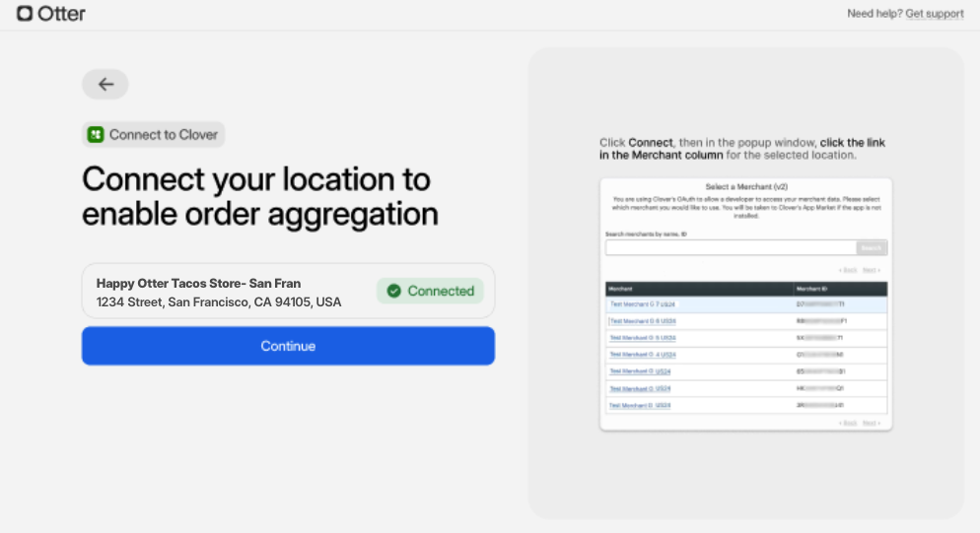Click the back arrow button
This screenshot has width=980, height=533.
105,85
